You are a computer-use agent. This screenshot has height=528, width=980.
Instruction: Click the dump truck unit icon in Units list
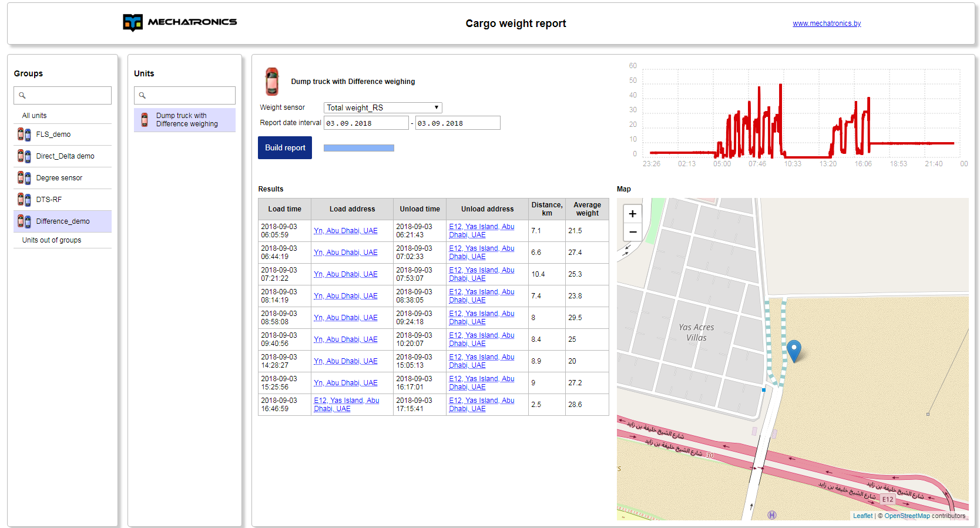[x=145, y=120]
